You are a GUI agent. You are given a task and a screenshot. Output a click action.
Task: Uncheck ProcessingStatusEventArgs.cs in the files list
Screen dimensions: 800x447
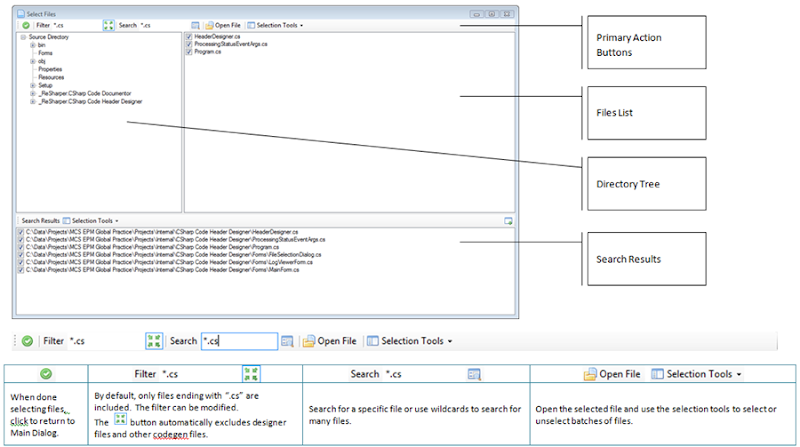tap(189, 44)
